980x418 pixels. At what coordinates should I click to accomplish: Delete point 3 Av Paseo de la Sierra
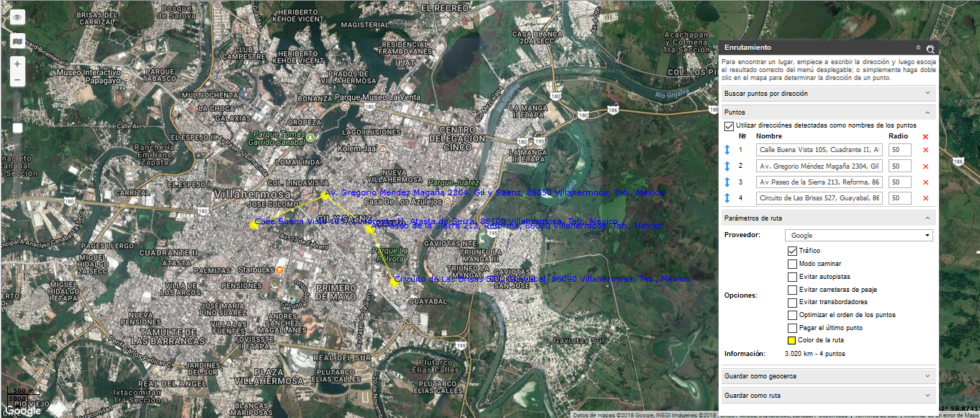point(925,182)
